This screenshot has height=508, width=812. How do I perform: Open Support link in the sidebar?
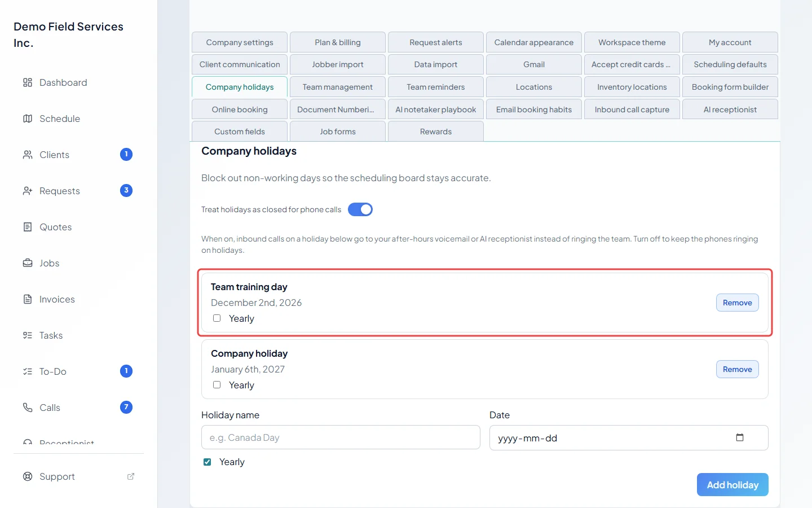[x=79, y=476]
